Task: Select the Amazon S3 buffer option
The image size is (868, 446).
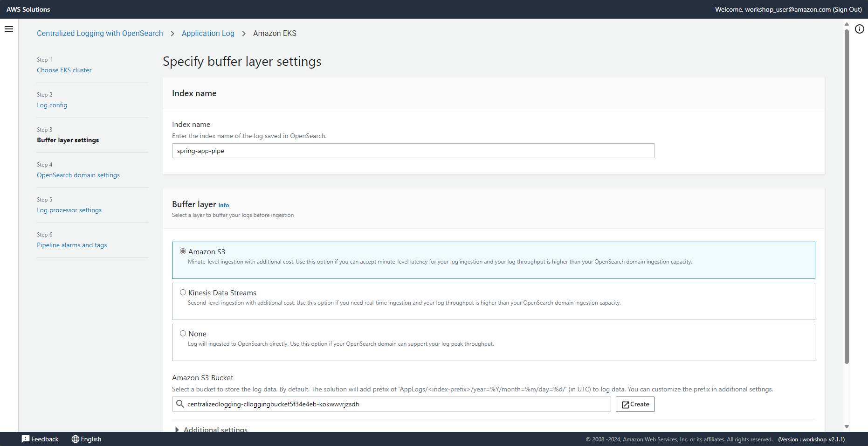Action: pyautogui.click(x=183, y=251)
